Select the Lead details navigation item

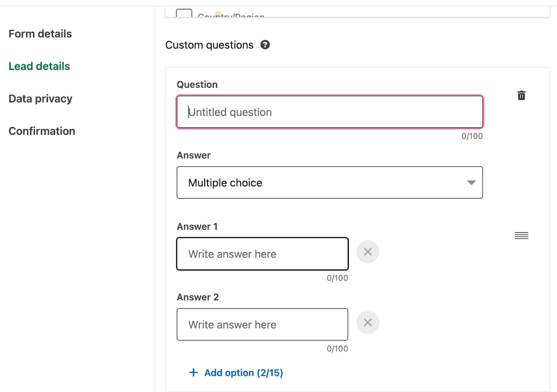[39, 66]
